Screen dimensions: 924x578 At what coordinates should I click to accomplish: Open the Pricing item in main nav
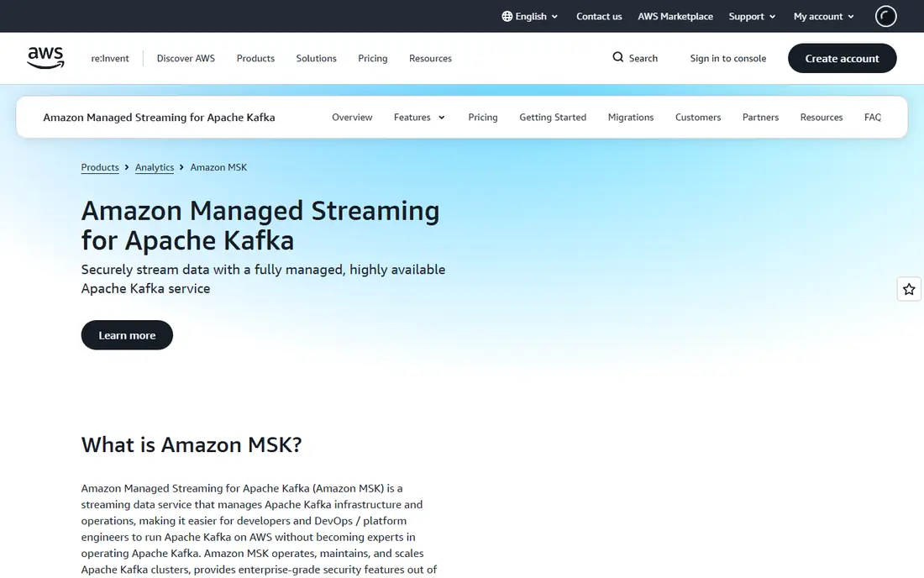click(x=373, y=58)
